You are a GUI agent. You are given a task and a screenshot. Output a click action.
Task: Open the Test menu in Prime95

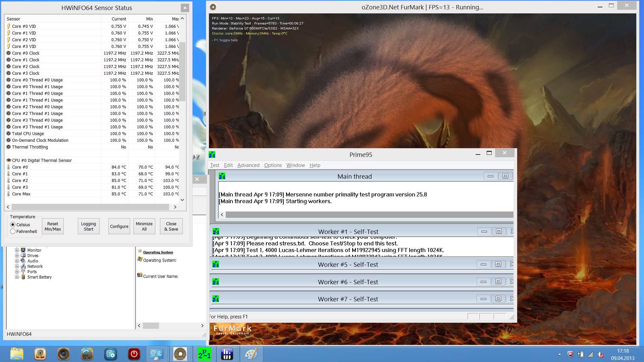click(215, 165)
